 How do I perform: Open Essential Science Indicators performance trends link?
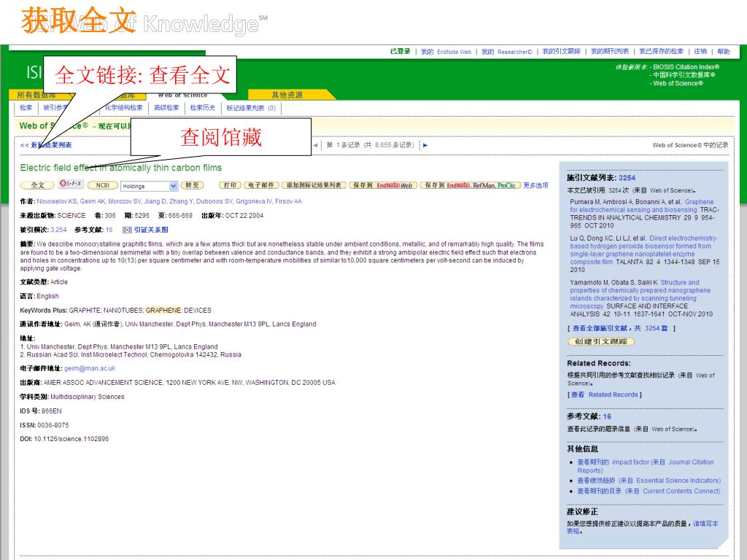649,481
